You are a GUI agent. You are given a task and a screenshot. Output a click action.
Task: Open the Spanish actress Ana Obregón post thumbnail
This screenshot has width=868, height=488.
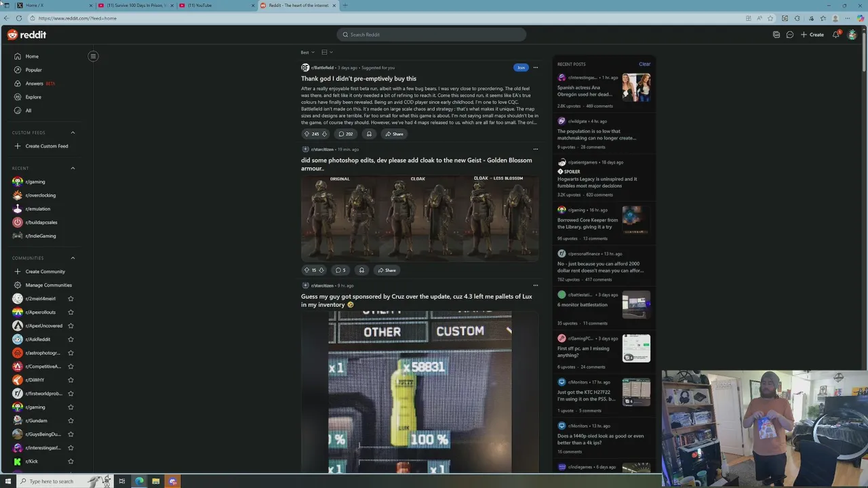[x=636, y=87]
